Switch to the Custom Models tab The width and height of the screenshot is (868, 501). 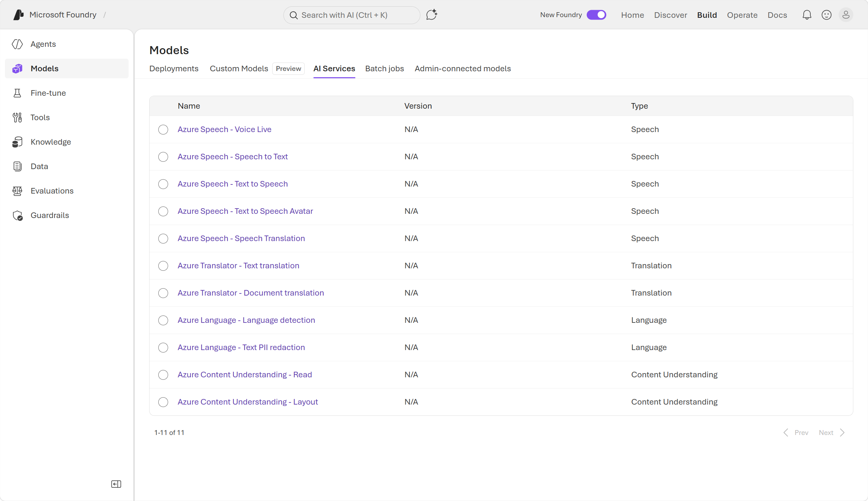tap(239, 68)
